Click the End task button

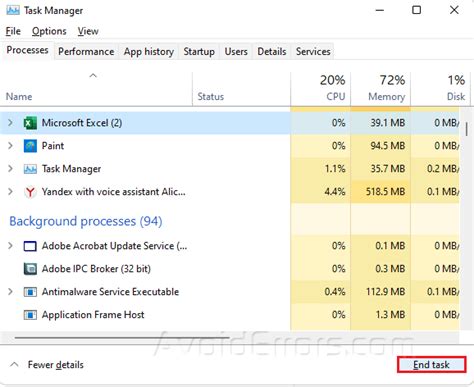coord(431,365)
